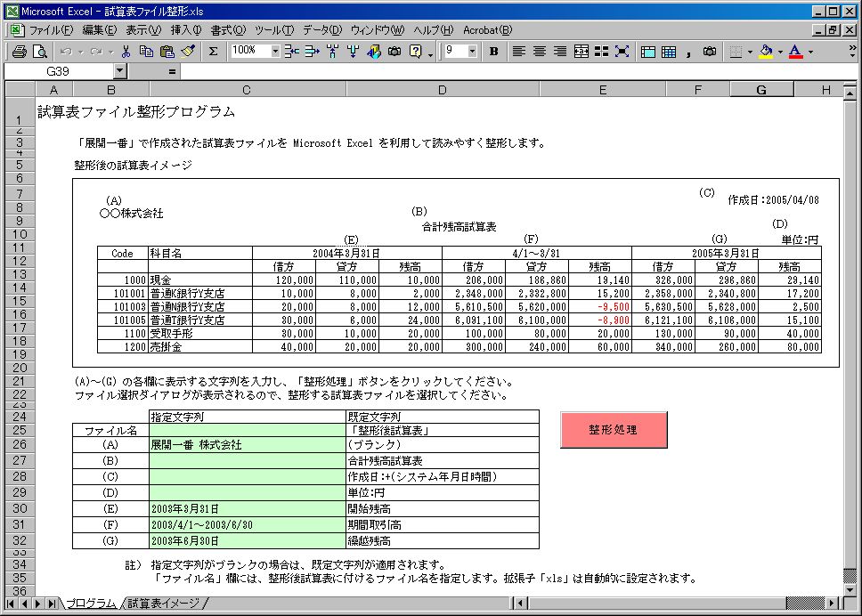Select the プログラム sheet tab
The image size is (862, 616).
coord(91,604)
